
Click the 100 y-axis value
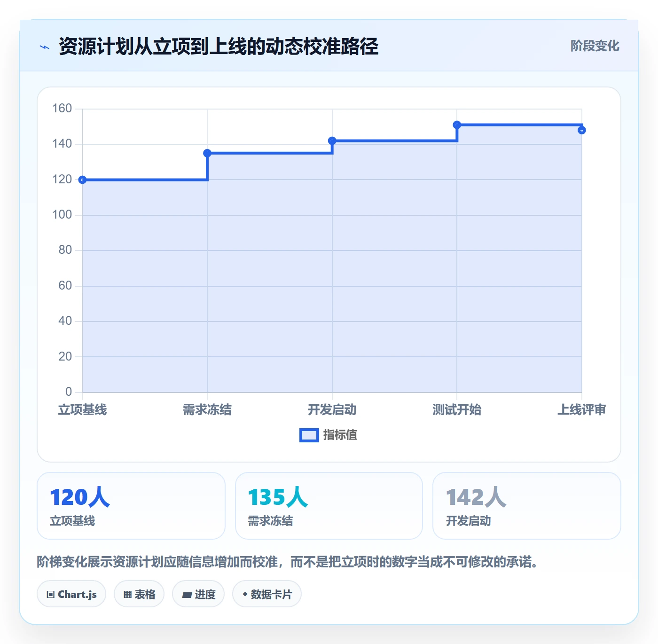(x=62, y=215)
